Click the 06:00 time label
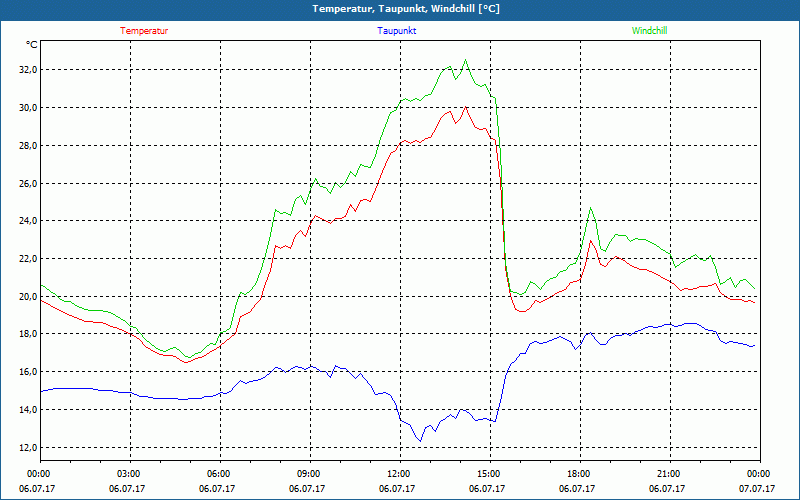This screenshot has width=800, height=500. [220, 474]
